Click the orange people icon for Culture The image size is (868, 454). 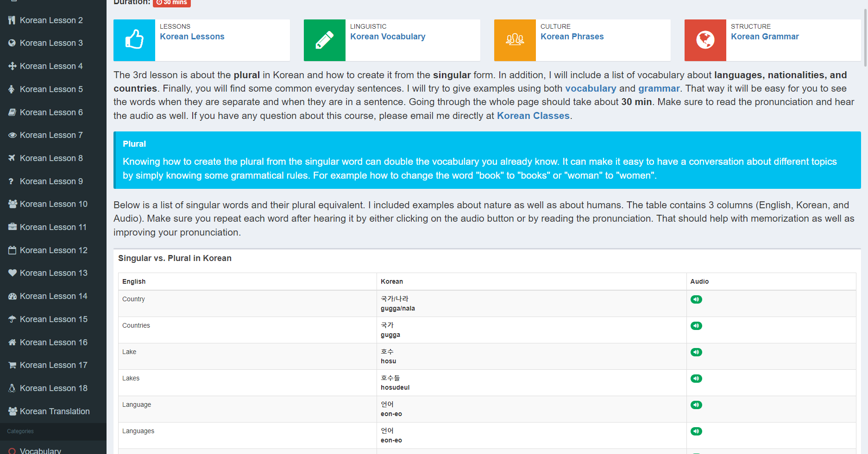[515, 40]
